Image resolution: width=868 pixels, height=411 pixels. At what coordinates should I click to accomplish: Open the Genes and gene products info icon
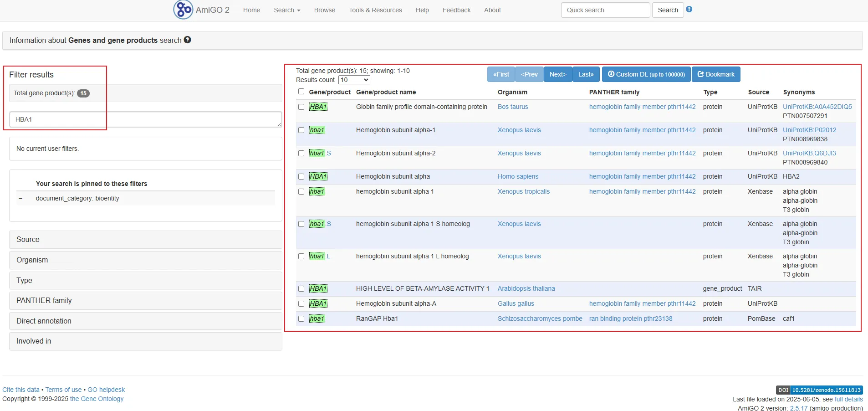pos(187,40)
